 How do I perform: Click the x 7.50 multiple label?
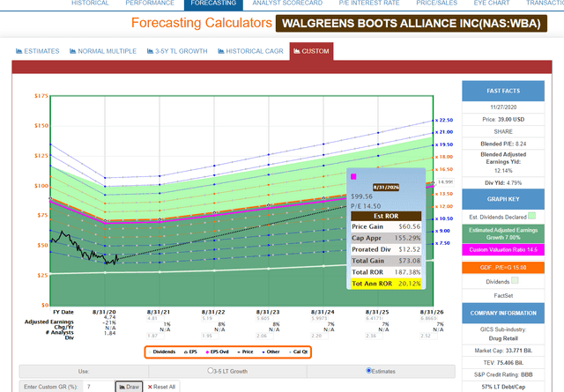442,243
